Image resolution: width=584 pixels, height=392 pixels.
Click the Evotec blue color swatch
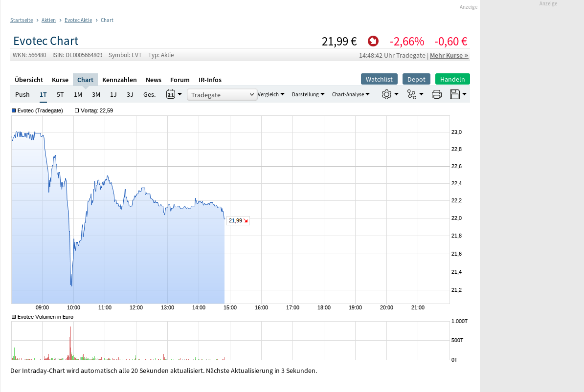(14, 110)
